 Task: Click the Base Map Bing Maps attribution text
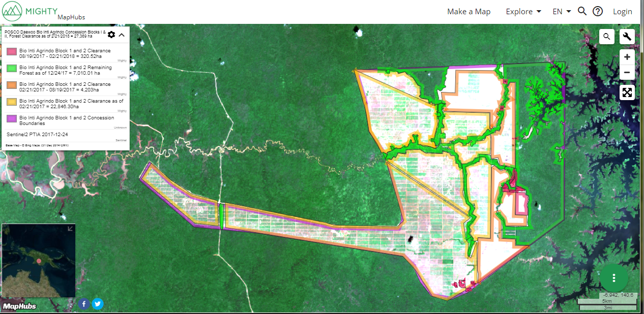[37, 145]
